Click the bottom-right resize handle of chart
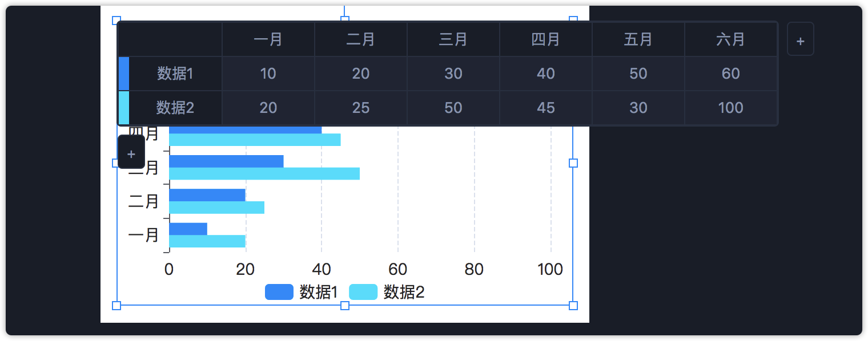868x341 pixels. (x=573, y=306)
